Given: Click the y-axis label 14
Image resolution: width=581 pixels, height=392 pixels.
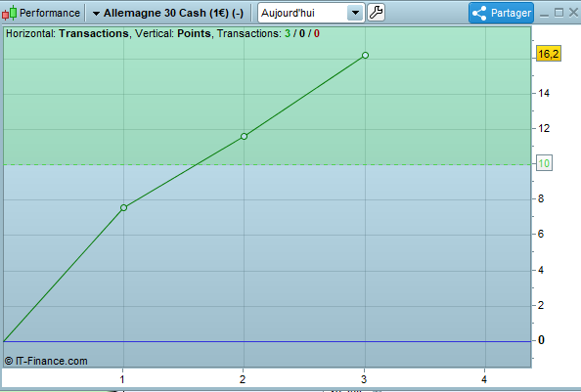Looking at the screenshot, I should point(544,93).
